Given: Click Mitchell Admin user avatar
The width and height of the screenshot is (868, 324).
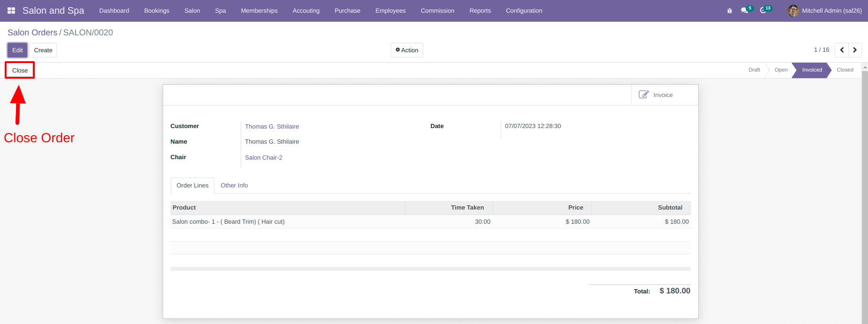Looking at the screenshot, I should [793, 10].
